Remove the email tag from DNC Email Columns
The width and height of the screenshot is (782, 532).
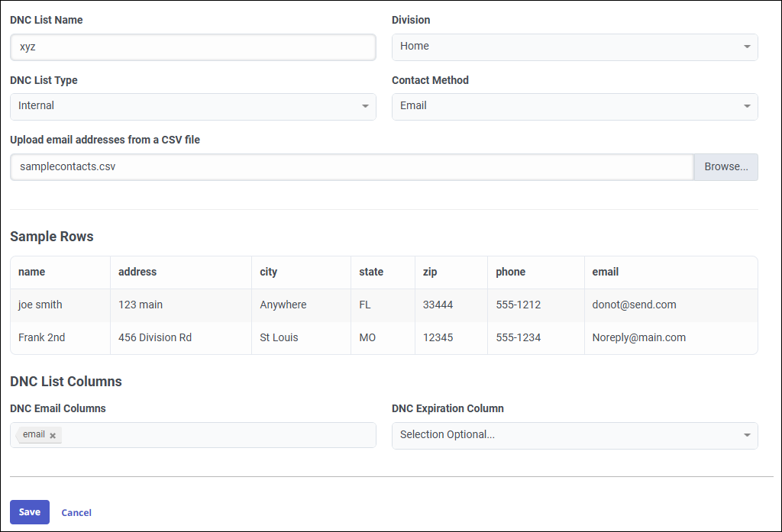pos(53,435)
